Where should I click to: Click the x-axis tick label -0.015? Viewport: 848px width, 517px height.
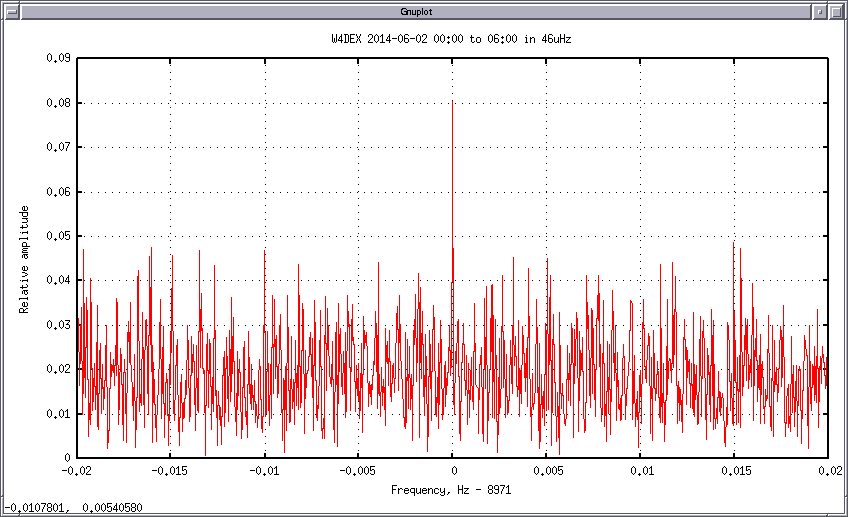[x=170, y=470]
